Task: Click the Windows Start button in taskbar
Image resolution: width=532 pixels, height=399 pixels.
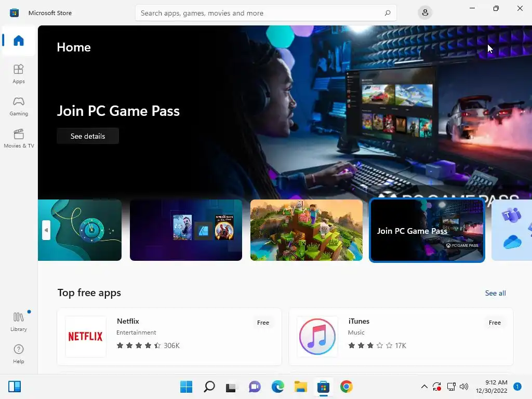Action: 186,387
